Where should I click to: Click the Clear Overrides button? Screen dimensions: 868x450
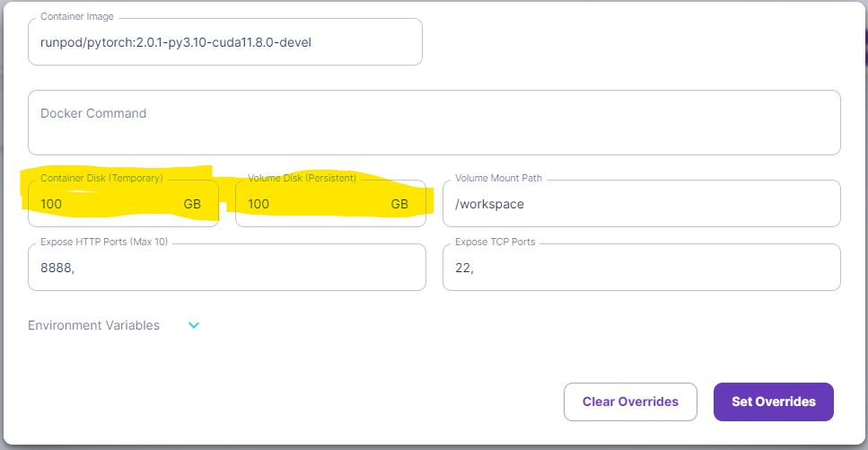(x=630, y=401)
